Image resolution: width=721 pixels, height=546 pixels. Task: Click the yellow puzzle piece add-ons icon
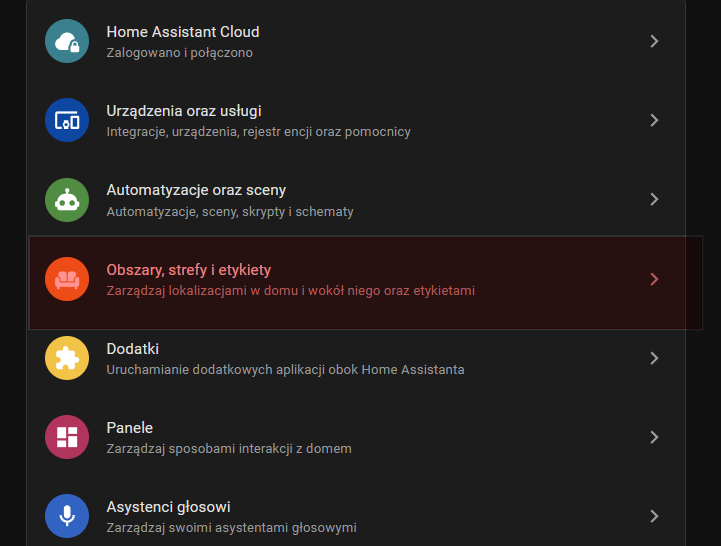point(67,358)
